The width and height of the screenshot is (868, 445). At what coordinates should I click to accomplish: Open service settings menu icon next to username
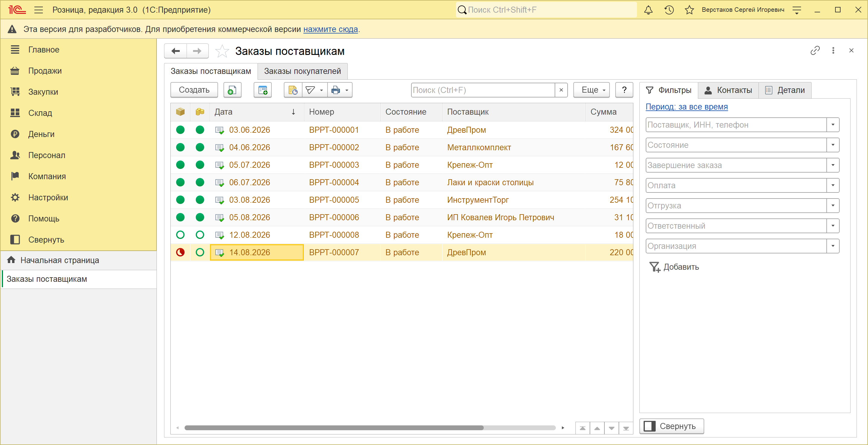pos(797,10)
